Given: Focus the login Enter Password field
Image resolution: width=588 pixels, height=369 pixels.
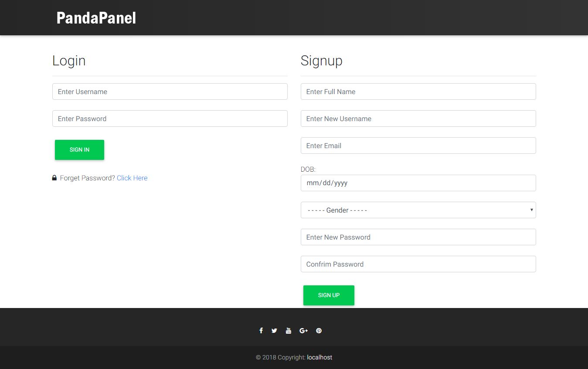Looking at the screenshot, I should (x=170, y=118).
